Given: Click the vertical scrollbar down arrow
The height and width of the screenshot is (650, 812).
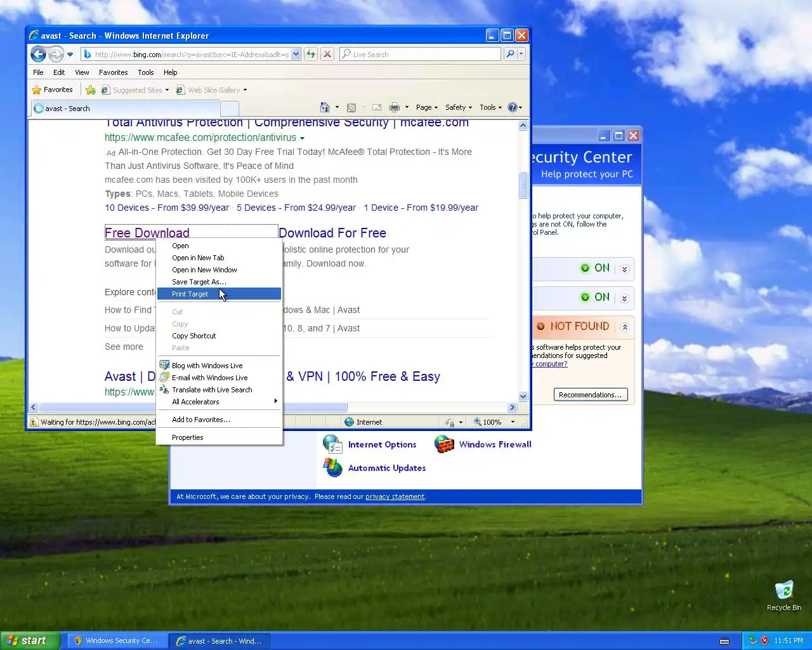Looking at the screenshot, I should [523, 397].
